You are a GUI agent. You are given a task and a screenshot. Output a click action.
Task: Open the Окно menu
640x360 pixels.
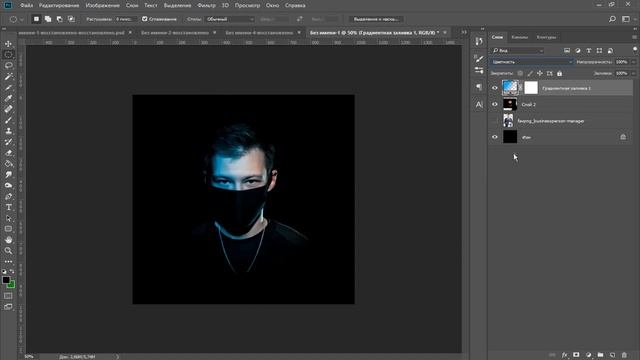[x=272, y=6]
